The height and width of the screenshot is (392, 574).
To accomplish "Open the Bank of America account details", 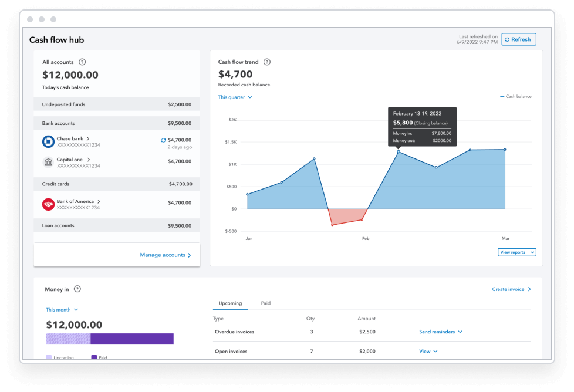I will [x=78, y=201].
